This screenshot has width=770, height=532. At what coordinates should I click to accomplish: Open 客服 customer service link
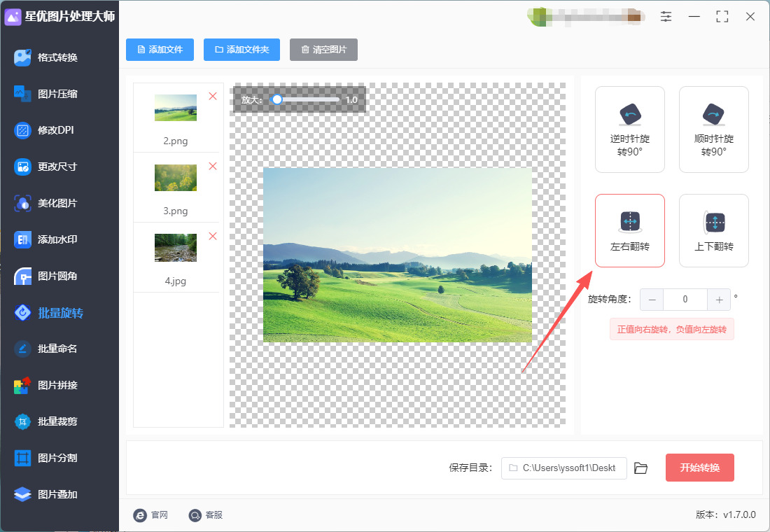[206, 514]
